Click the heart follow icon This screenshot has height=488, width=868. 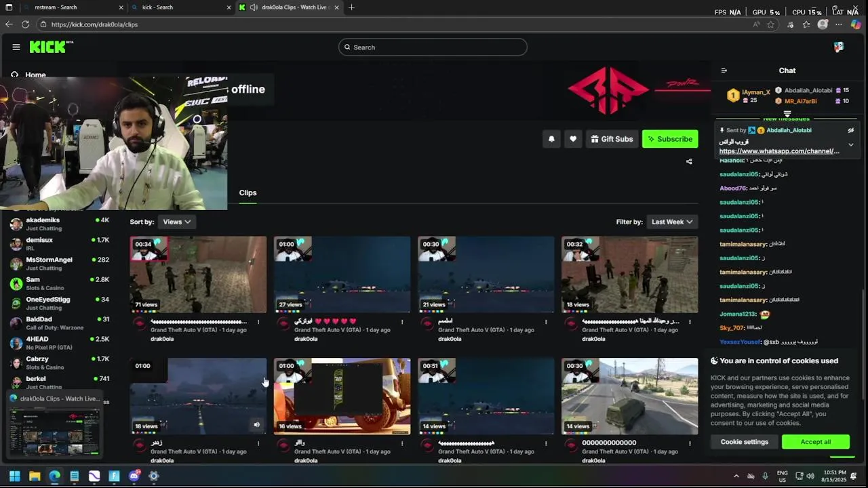(x=573, y=139)
